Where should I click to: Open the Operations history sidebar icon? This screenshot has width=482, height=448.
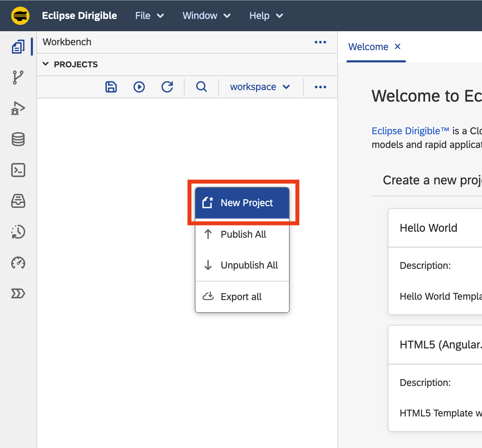click(x=18, y=232)
